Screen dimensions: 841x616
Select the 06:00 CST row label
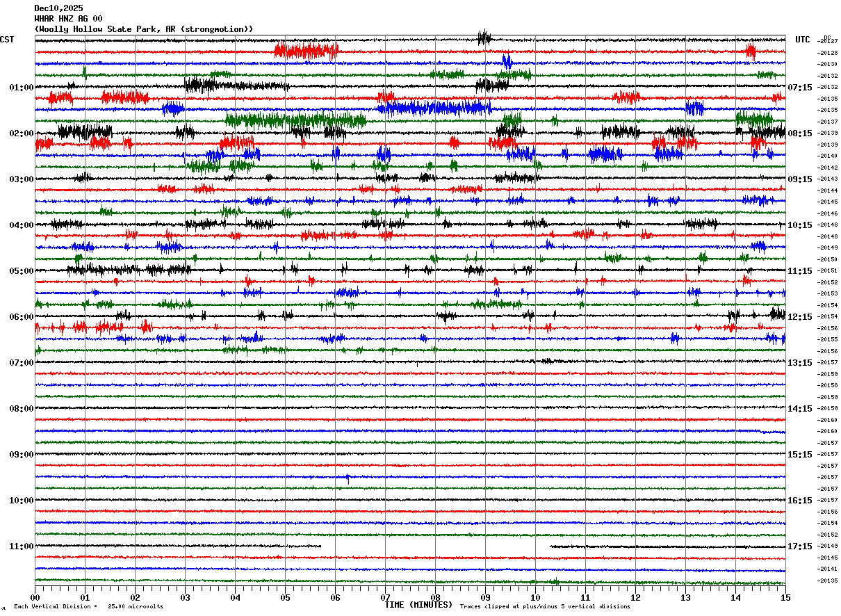coord(22,317)
